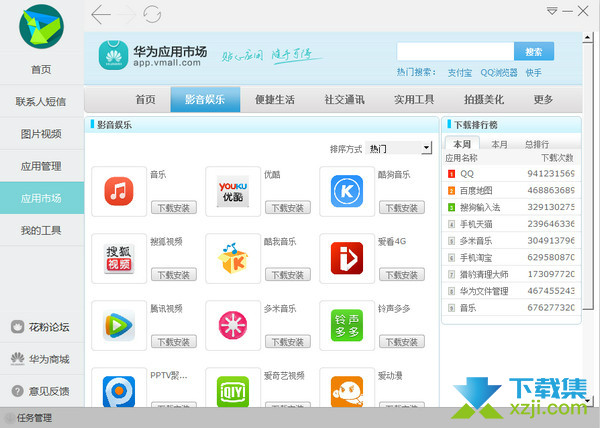Click the back navigation arrow
Image resolution: width=600 pixels, height=428 pixels.
coord(101,15)
